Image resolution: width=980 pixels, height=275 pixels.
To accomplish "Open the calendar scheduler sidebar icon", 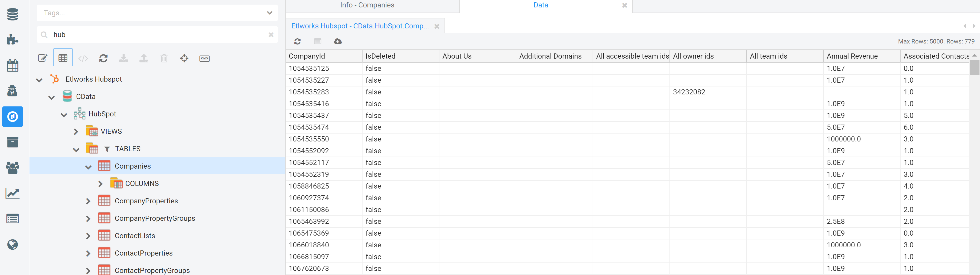I will point(13,65).
